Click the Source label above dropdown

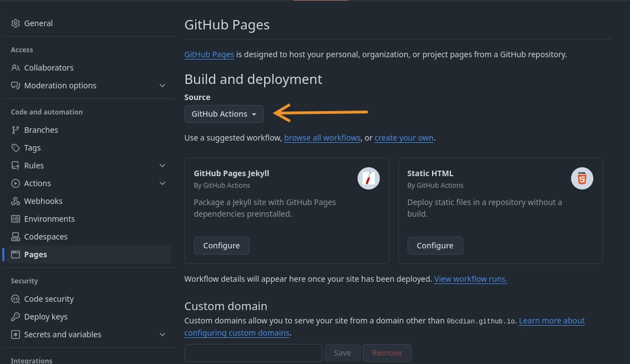tap(197, 97)
